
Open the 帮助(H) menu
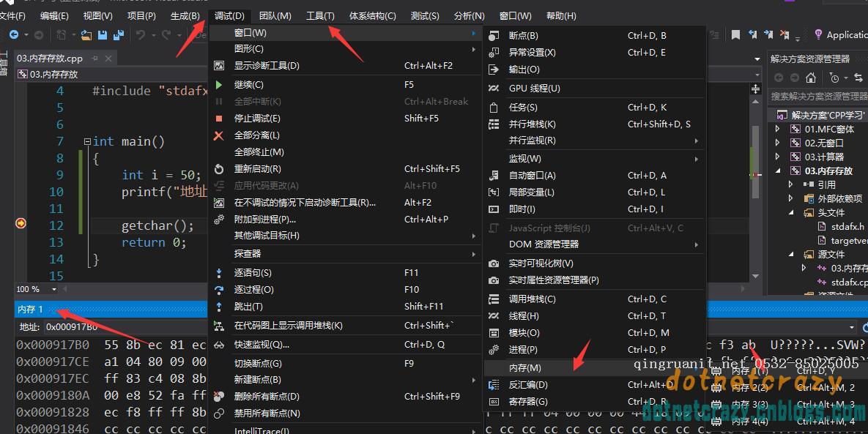pos(561,15)
